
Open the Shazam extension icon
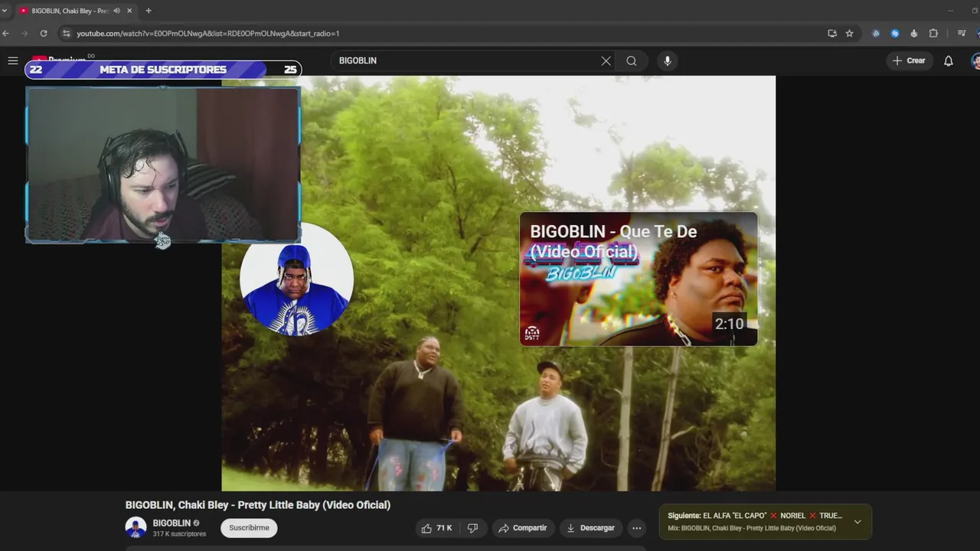(895, 34)
